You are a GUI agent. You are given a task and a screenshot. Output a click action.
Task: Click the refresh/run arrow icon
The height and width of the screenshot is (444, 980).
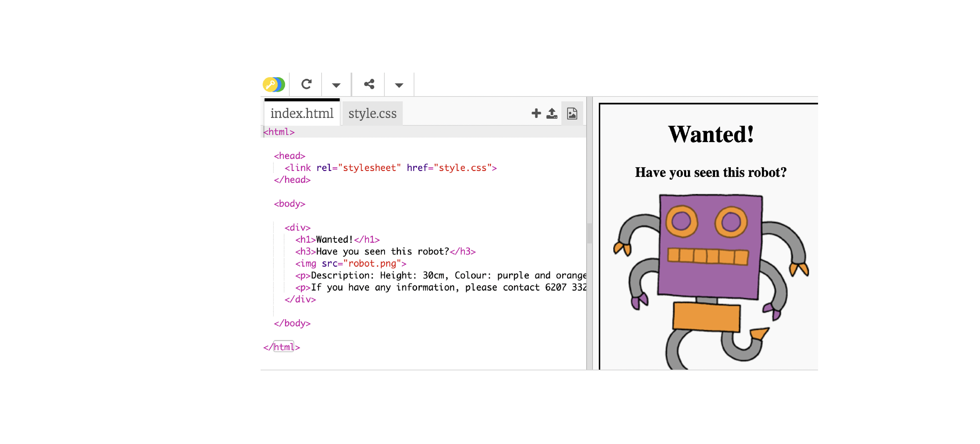coord(306,84)
